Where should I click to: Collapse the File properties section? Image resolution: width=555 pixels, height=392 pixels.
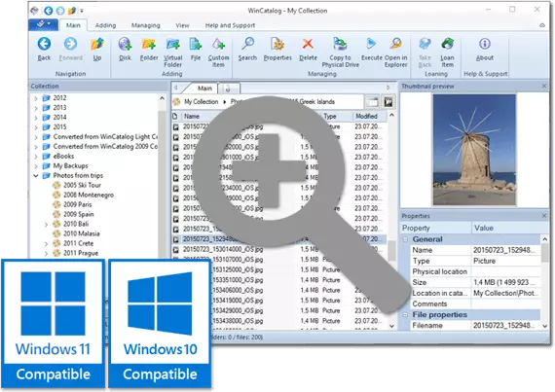(x=405, y=314)
